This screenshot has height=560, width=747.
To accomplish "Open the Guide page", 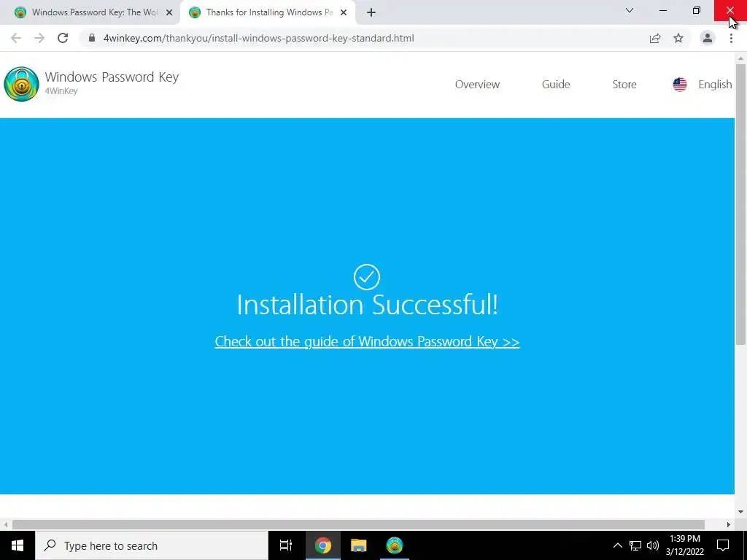I will [x=556, y=85].
